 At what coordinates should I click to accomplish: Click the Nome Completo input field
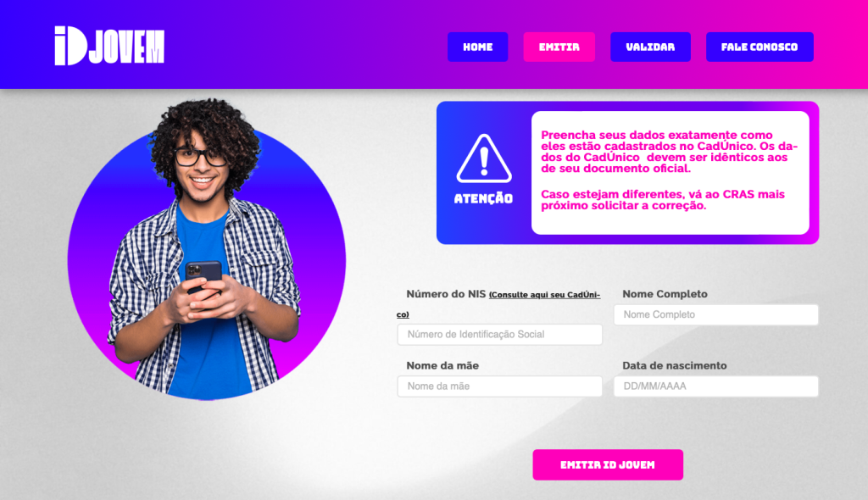point(715,314)
